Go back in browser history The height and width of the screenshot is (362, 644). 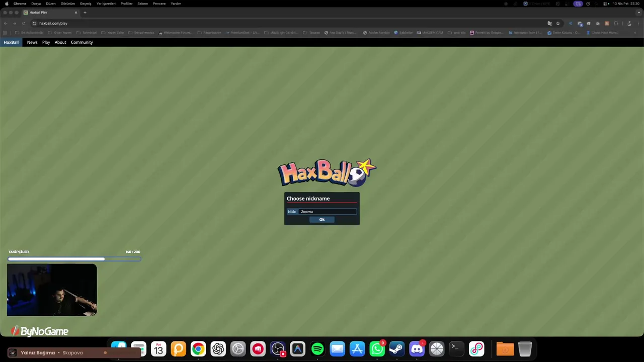5,23
